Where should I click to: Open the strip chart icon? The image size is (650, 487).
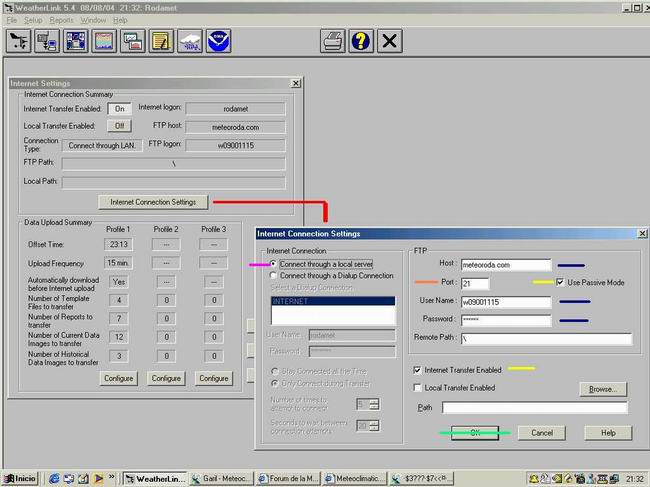tap(104, 41)
